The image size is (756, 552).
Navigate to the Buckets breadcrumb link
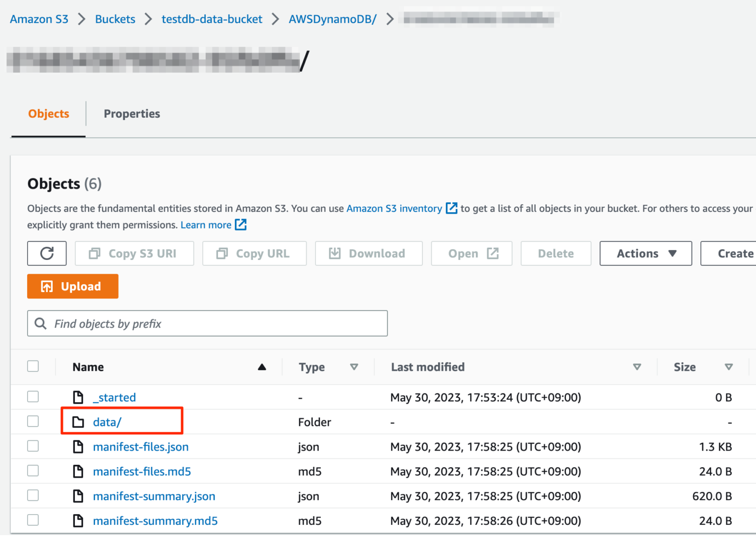115,19
